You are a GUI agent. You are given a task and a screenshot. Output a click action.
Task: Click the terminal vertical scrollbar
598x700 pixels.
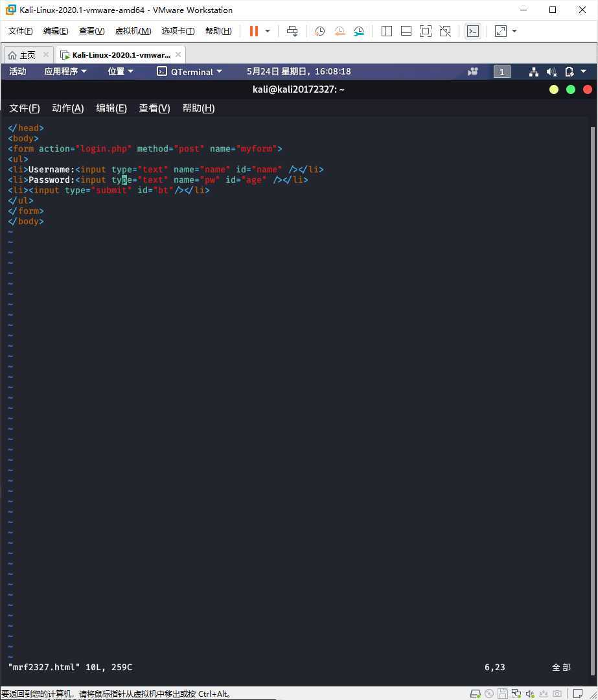(593, 401)
